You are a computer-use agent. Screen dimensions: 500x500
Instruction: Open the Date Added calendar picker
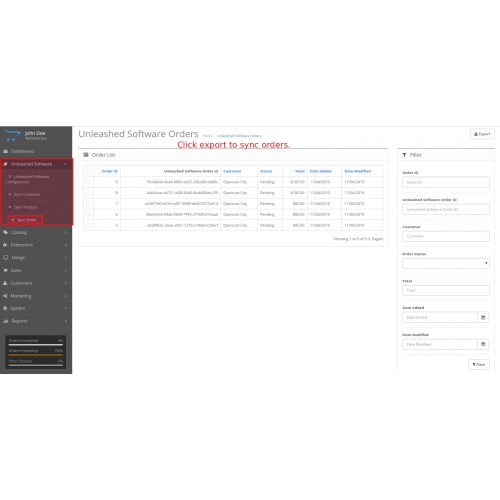pos(483,317)
